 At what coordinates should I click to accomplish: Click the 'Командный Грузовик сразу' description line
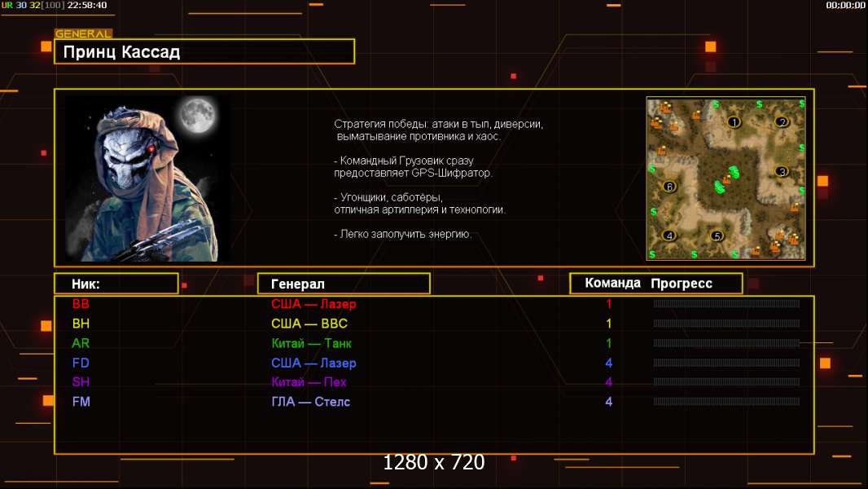[x=404, y=161]
